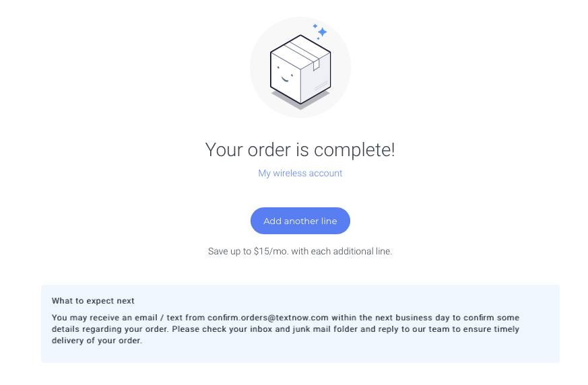Image resolution: width=588 pixels, height=385 pixels.
Task: Click the small sparkle above the box
Action: (315, 26)
